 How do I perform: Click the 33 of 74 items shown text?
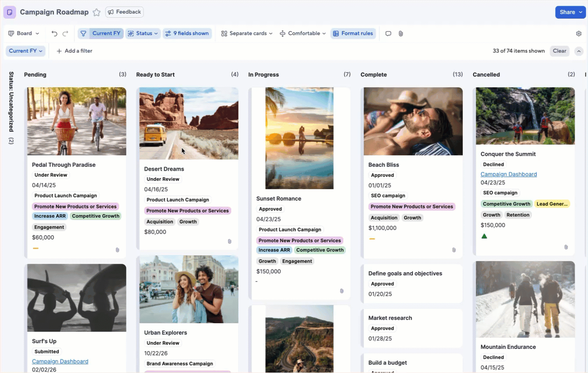[x=519, y=51]
